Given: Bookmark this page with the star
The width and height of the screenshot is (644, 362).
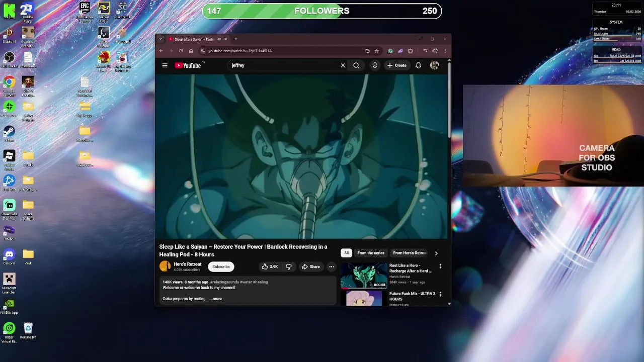Looking at the screenshot, I should click(377, 51).
